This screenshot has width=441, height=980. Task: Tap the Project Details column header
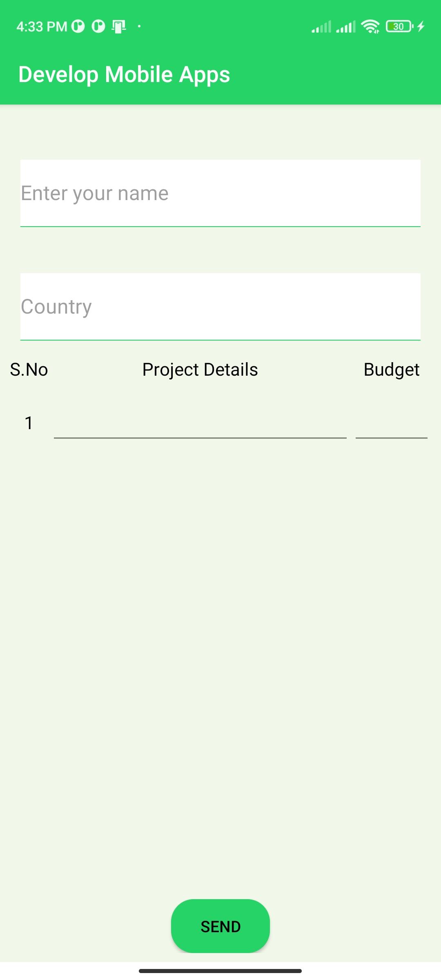click(x=200, y=370)
